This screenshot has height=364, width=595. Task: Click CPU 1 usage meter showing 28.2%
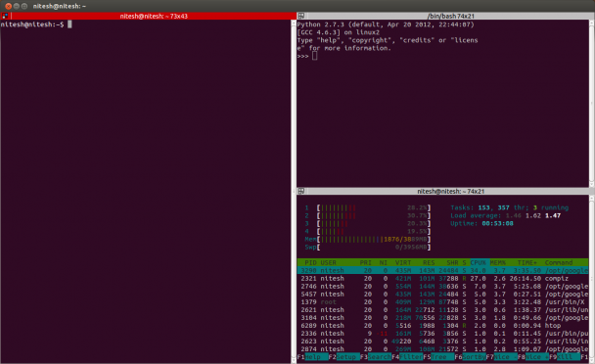(x=367, y=207)
